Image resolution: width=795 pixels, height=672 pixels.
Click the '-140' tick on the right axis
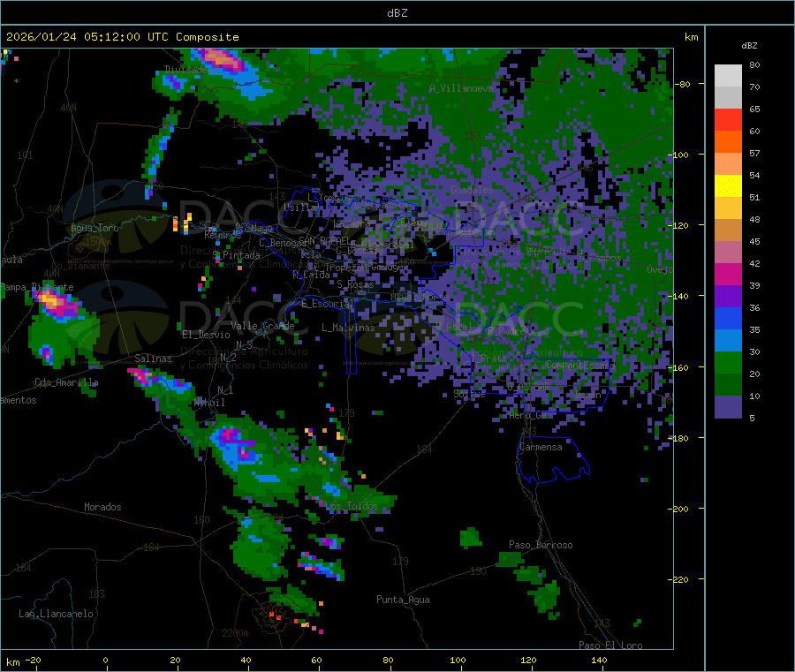point(679,296)
